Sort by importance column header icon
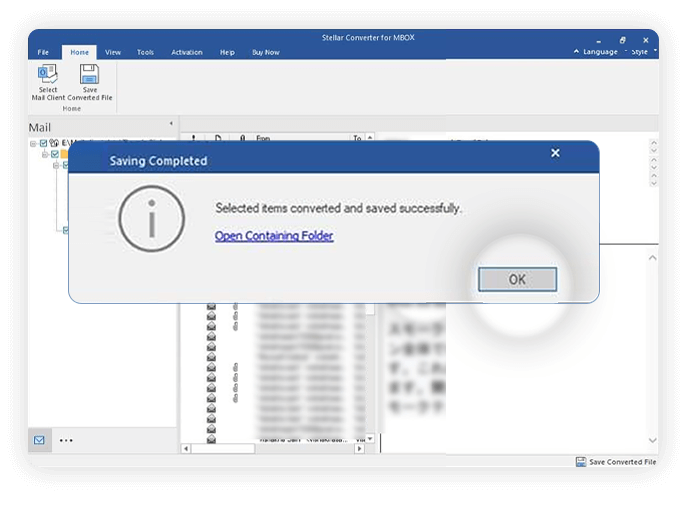Screen dimensions: 699x518 [x=193, y=138]
